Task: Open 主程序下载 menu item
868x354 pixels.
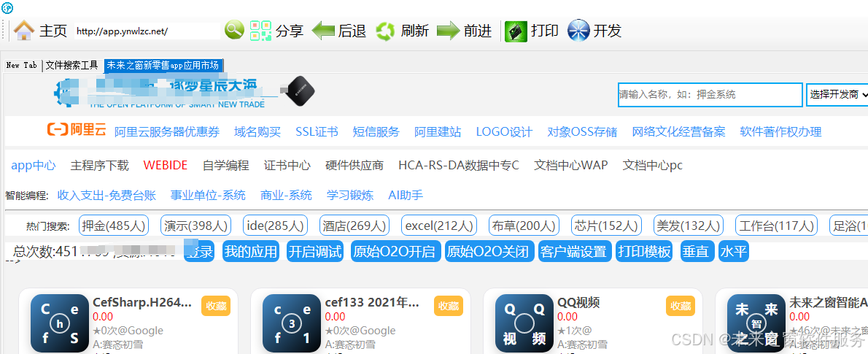Action: coord(100,165)
